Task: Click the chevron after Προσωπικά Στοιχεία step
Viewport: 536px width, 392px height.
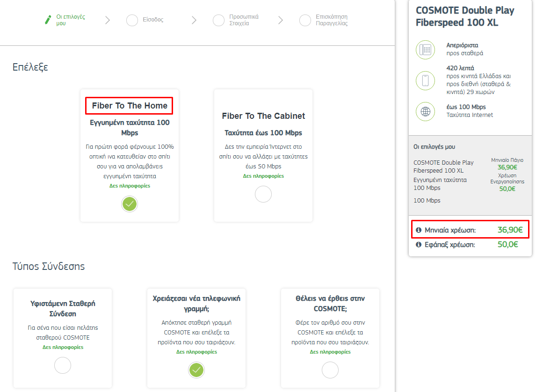Action: coord(281,20)
